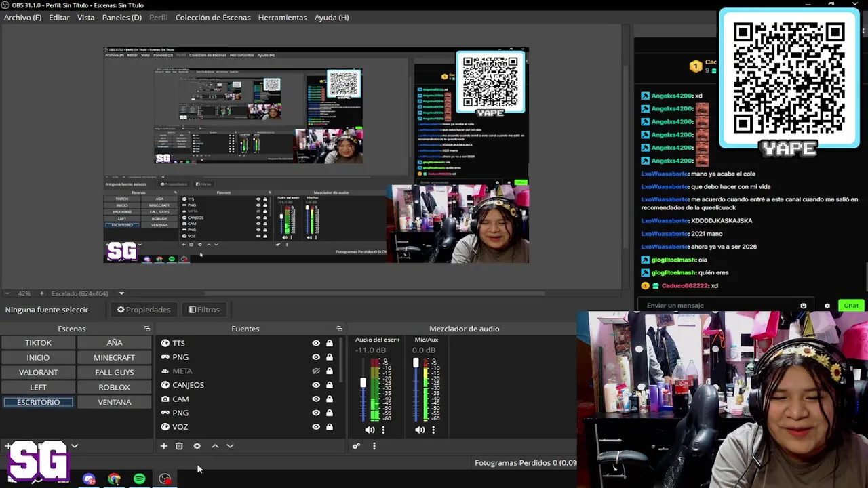
Task: Move source down with down arrow
Action: (x=230, y=446)
